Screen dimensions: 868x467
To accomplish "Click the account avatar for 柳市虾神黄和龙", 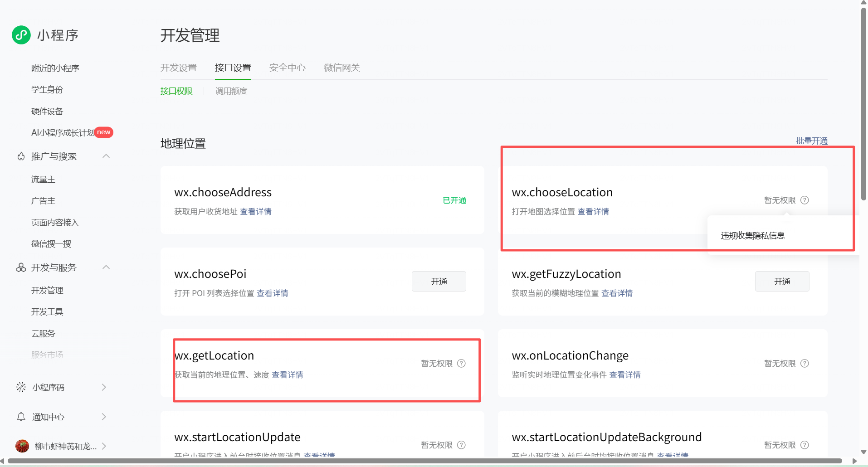I will click(22, 446).
